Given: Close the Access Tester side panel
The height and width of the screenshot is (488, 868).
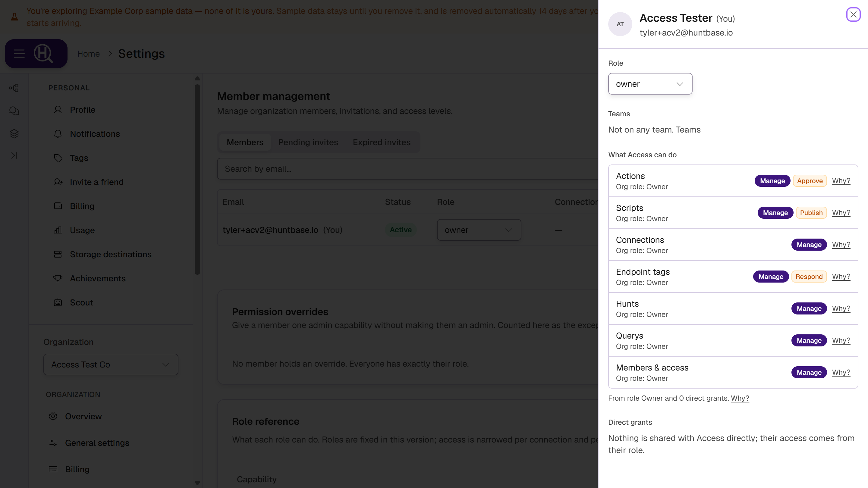Looking at the screenshot, I should 853,14.
